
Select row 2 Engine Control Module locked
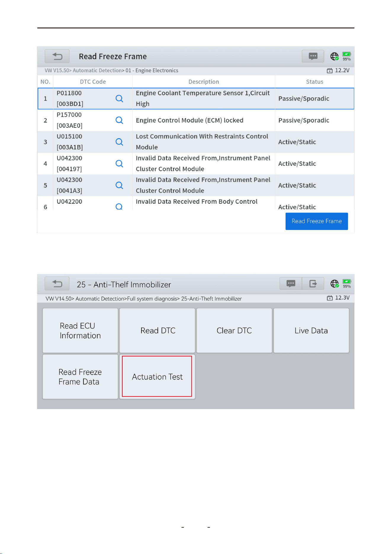(x=196, y=120)
